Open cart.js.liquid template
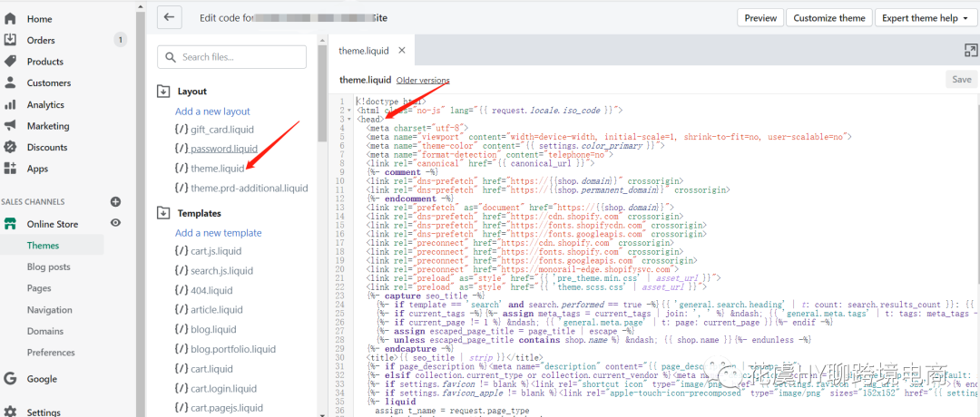The image size is (980, 417). click(208, 251)
